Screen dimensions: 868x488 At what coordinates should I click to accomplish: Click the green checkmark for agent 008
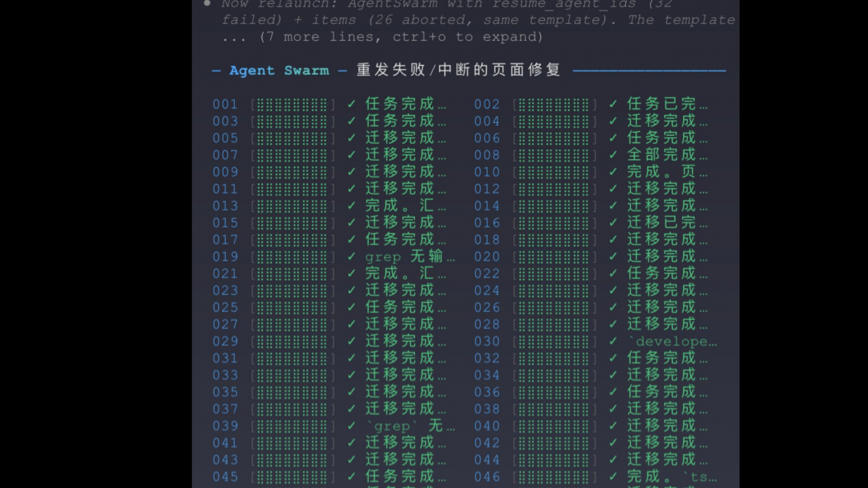(613, 155)
